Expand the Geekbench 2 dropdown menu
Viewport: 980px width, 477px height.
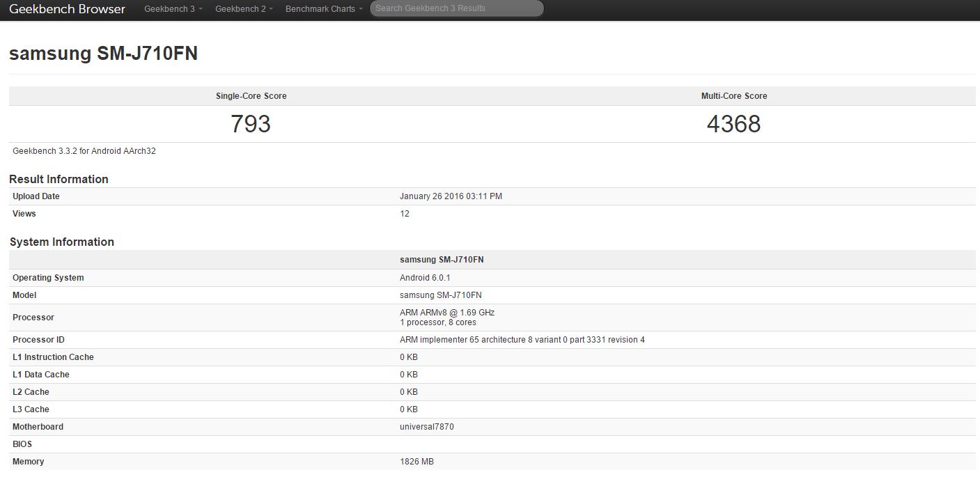[244, 9]
